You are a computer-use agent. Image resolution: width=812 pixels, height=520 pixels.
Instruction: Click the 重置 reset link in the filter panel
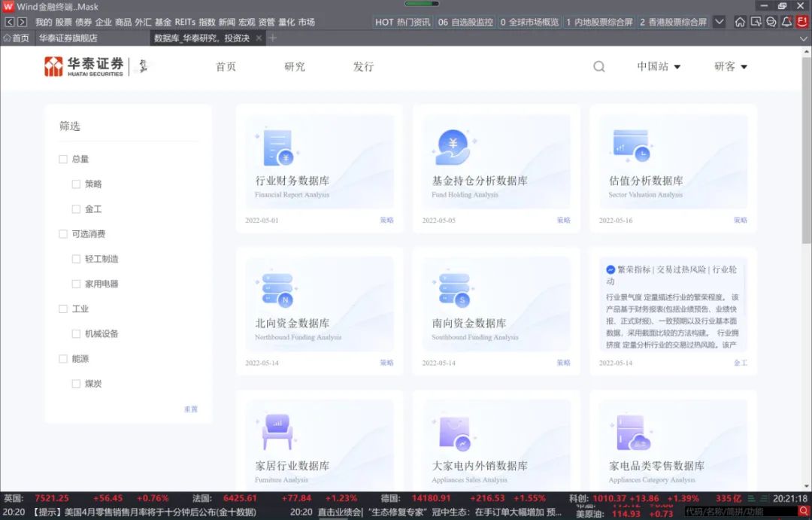click(190, 409)
